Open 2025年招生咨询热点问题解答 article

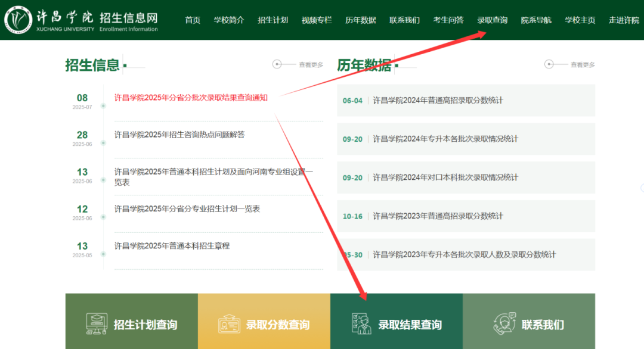coord(179,135)
